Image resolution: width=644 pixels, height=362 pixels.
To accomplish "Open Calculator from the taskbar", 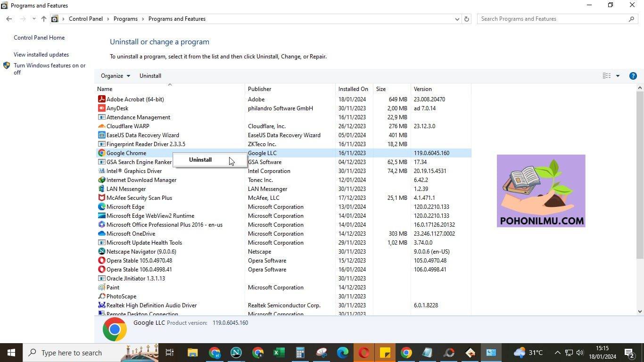I will pos(300,353).
